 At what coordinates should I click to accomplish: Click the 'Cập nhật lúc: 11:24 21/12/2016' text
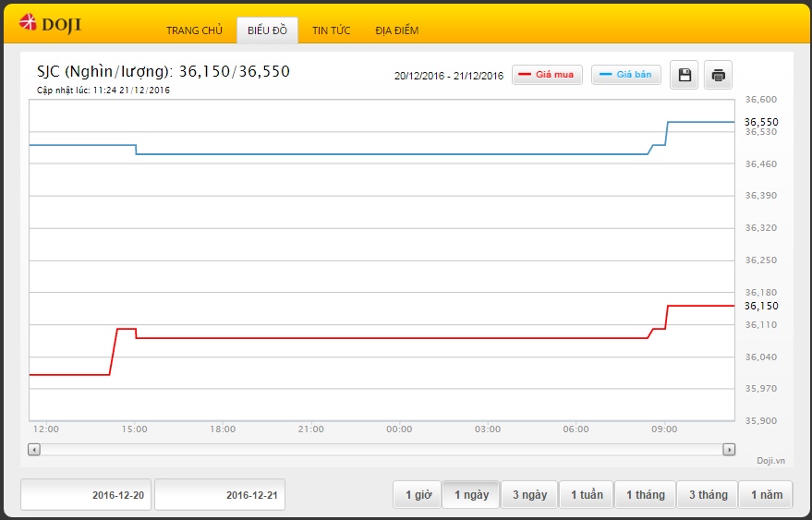(x=103, y=91)
